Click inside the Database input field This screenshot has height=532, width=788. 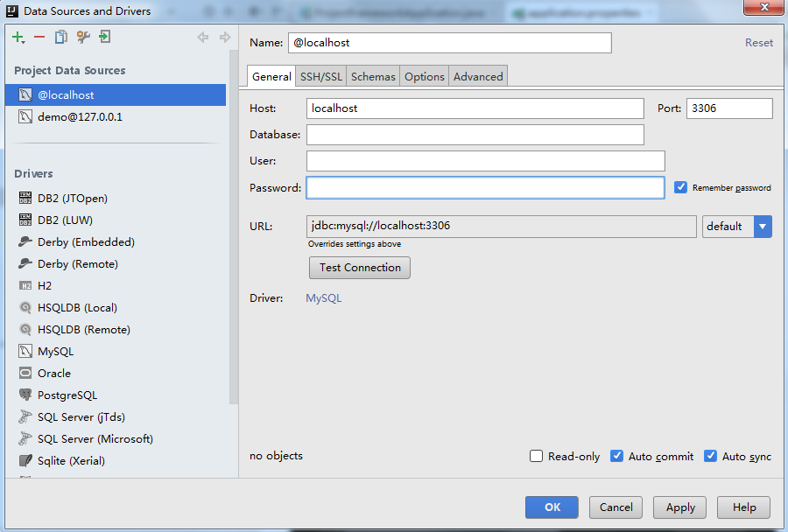(475, 134)
